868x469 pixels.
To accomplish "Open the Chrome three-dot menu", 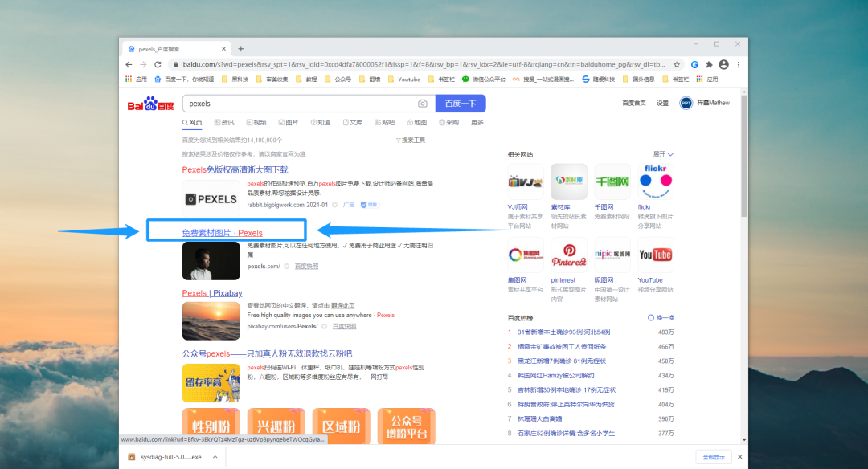I will (x=739, y=65).
